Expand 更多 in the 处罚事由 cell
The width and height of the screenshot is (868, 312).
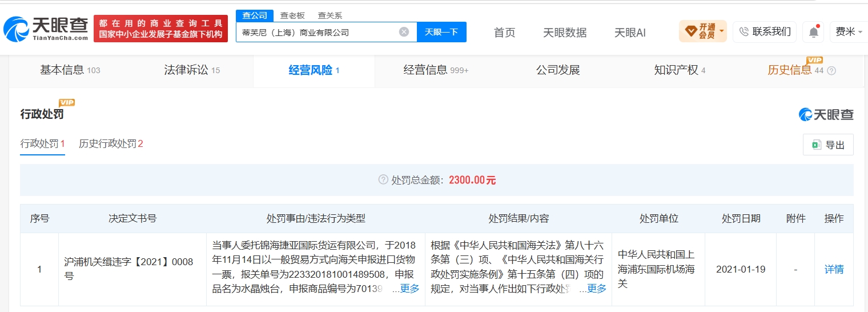pos(409,289)
